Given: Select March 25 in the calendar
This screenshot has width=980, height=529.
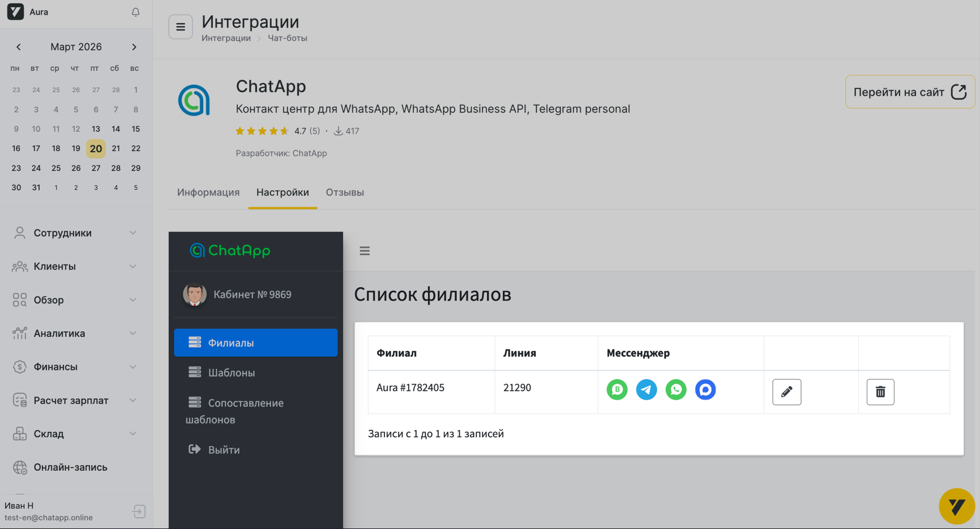Looking at the screenshot, I should pyautogui.click(x=56, y=168).
